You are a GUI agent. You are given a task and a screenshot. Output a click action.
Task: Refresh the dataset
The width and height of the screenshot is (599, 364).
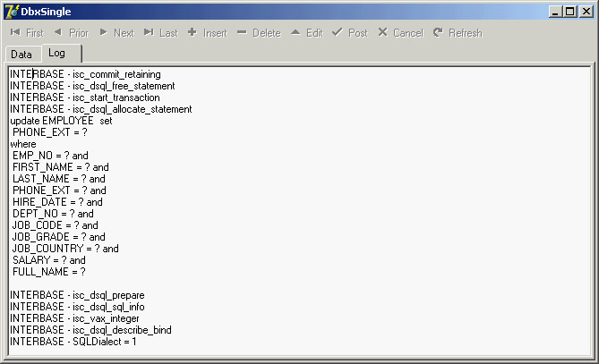(x=457, y=33)
